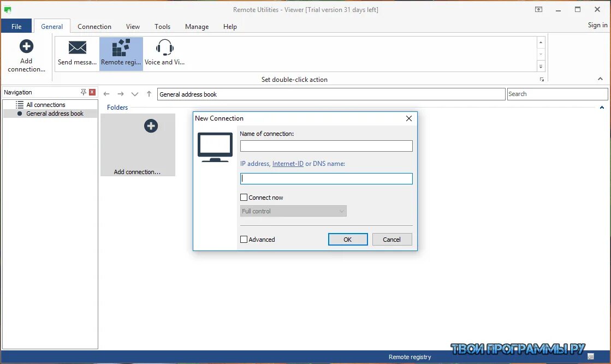The width and height of the screenshot is (611, 364).
Task: Collapse the Folders section
Action: (x=602, y=108)
